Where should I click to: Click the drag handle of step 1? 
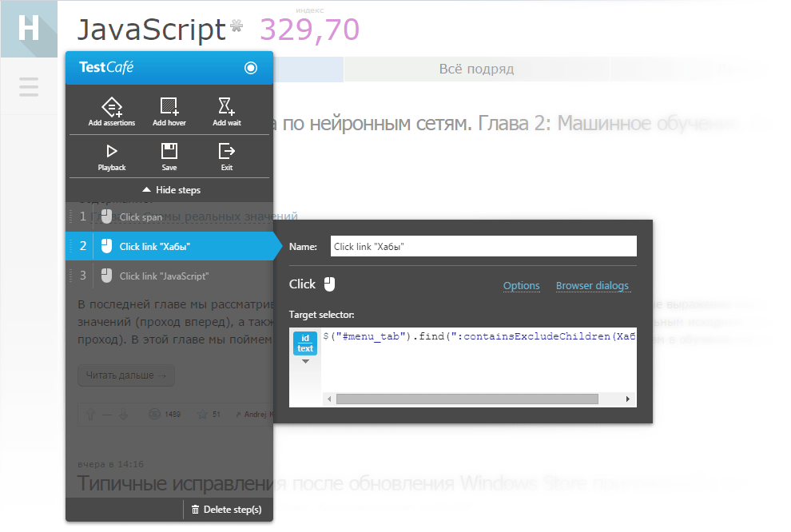tap(70, 216)
